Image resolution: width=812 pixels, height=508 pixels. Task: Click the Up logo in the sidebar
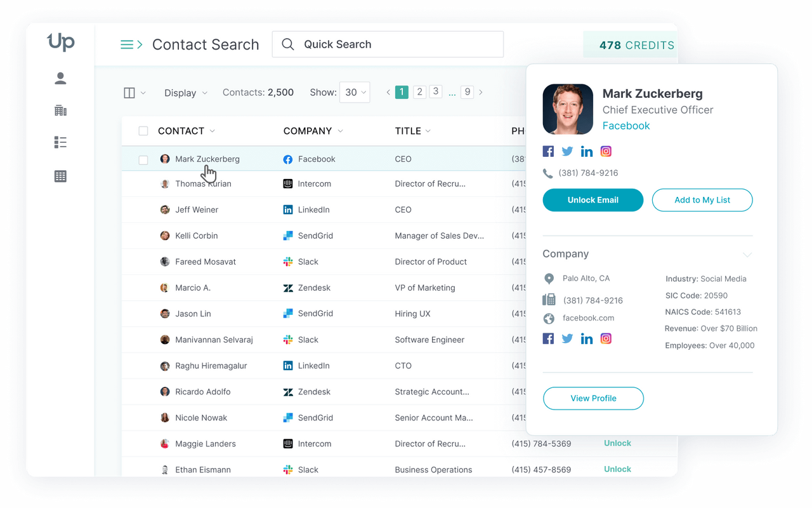[x=61, y=42]
